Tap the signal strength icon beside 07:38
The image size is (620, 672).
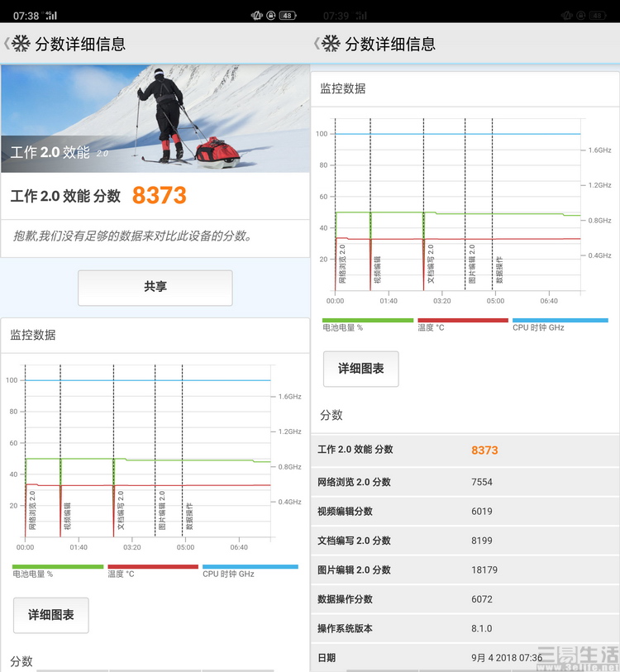51,16
